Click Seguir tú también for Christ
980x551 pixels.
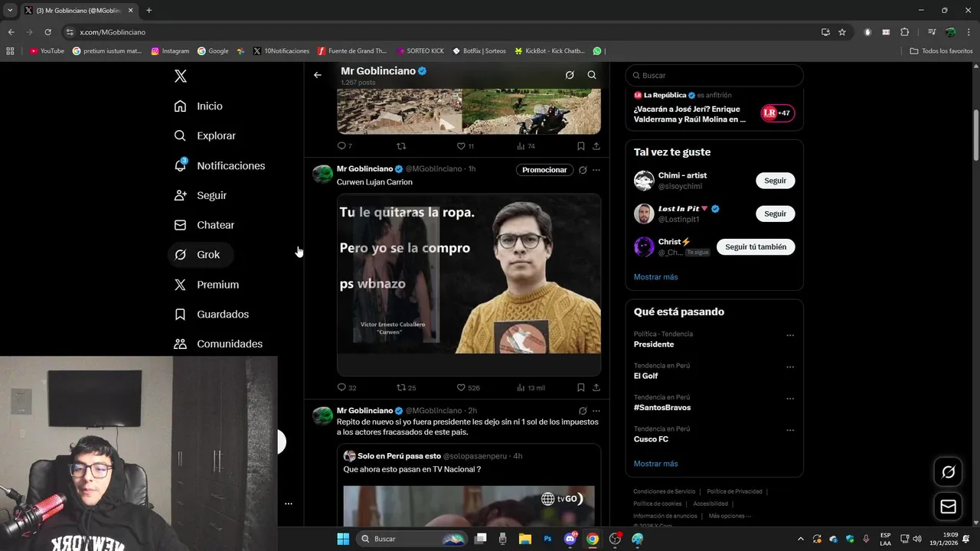click(756, 247)
